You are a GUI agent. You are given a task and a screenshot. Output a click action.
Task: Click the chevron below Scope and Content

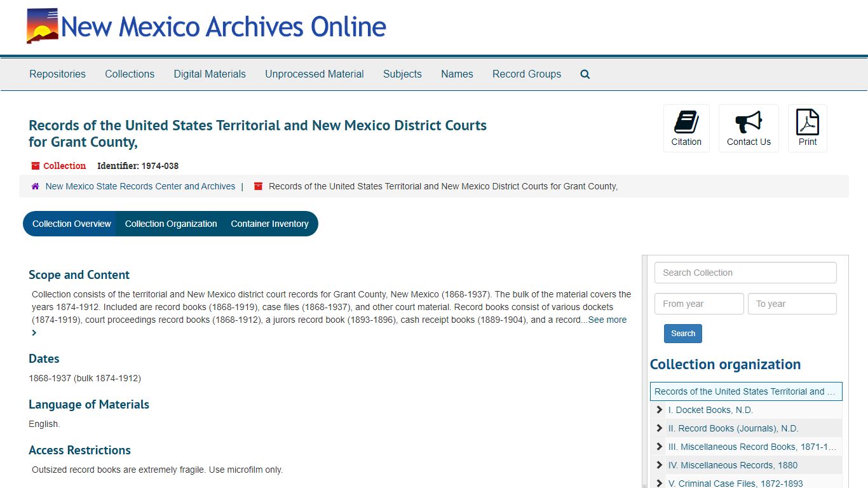click(x=34, y=332)
